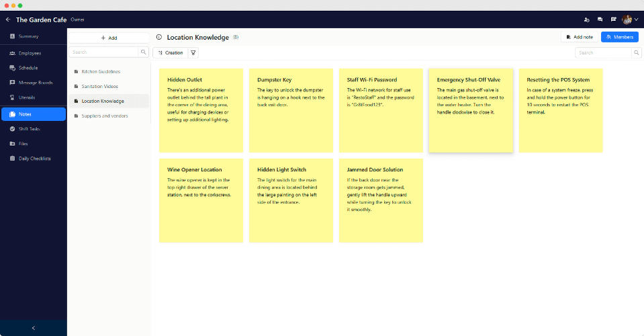Image resolution: width=644 pixels, height=336 pixels.
Task: Open the Hidden Light Switch note
Action: 291,200
